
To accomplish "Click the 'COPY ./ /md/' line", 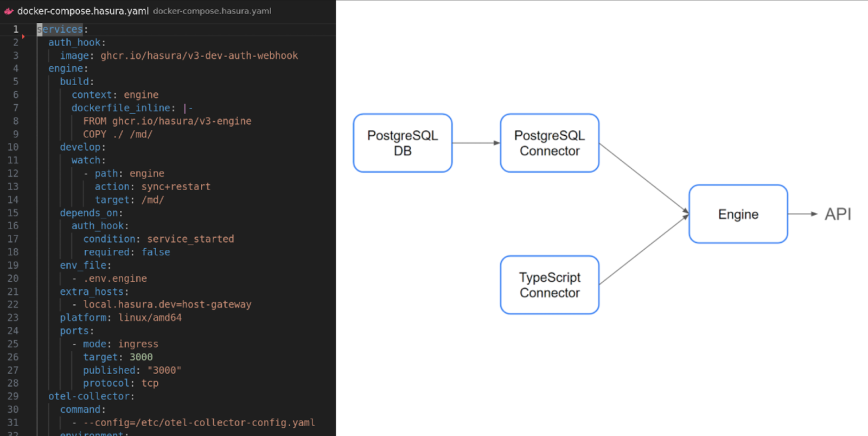I will click(x=118, y=134).
